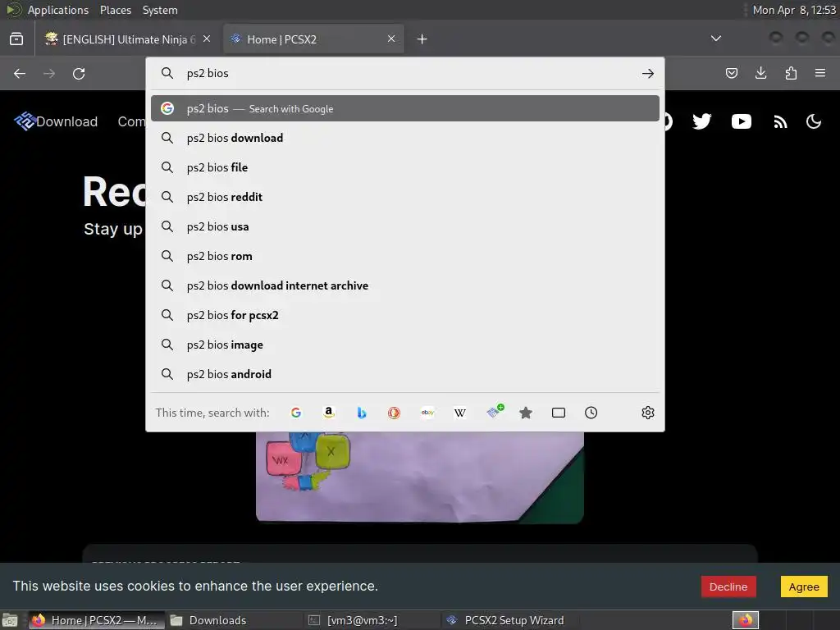Click the clock Mon Apr 8, 12:53
The width and height of the screenshot is (840, 630).
[x=794, y=10]
